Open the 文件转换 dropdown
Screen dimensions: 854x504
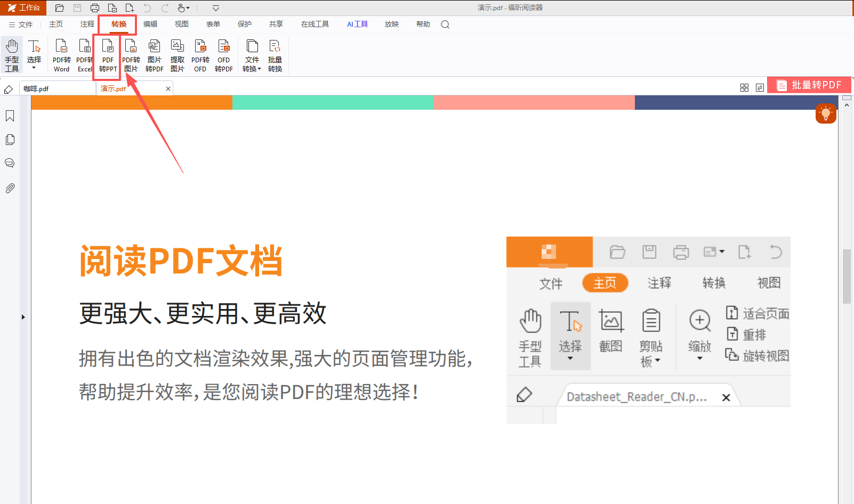pos(252,55)
